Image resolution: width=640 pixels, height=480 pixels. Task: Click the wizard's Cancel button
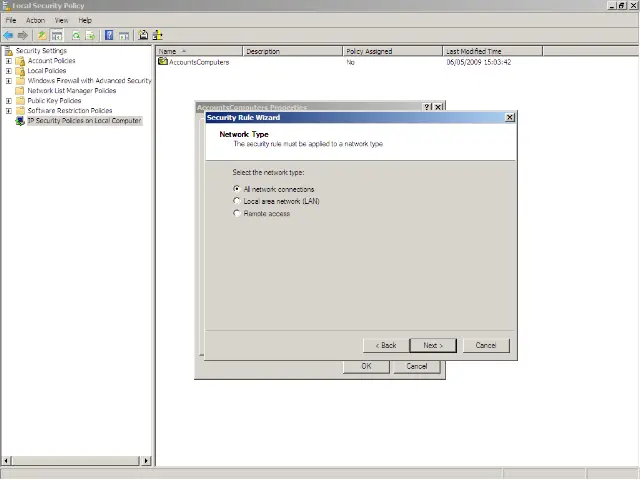(486, 345)
